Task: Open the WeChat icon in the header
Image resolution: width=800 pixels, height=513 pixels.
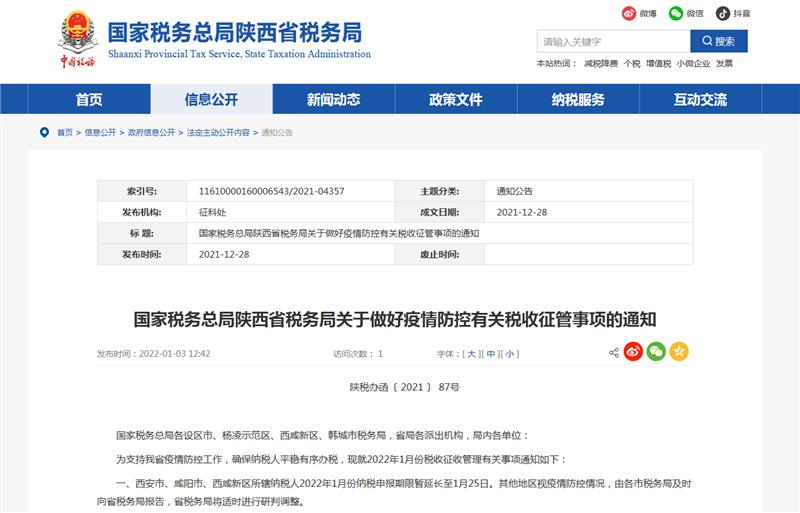Action: tap(676, 13)
